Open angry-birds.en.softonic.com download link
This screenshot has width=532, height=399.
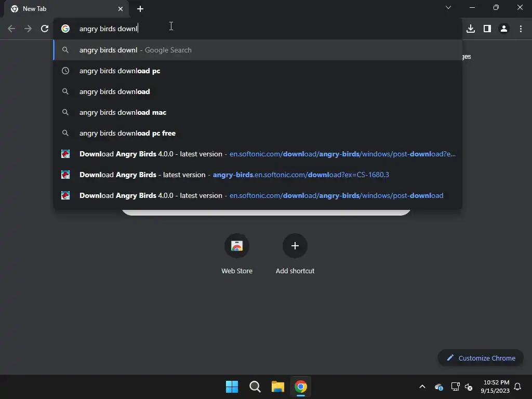258,175
